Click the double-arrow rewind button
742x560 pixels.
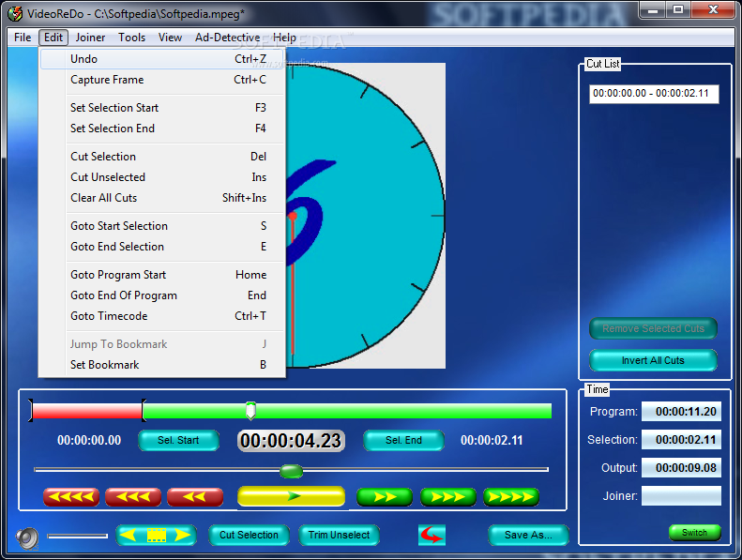coord(195,496)
